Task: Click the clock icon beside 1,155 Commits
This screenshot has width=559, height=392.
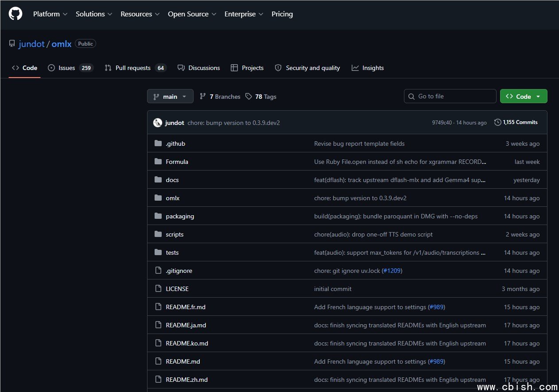Action: click(498, 122)
